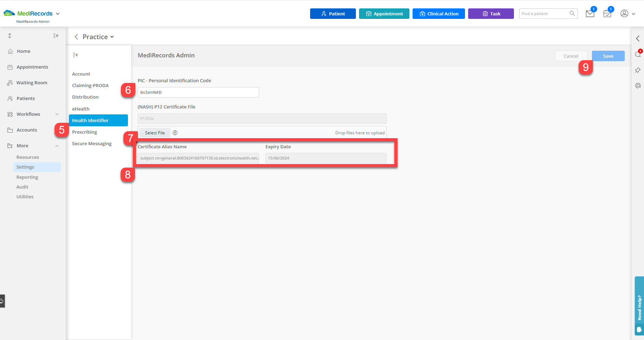644x340 pixels.
Task: Collapse the main navigation sidebar
Action: (x=56, y=36)
